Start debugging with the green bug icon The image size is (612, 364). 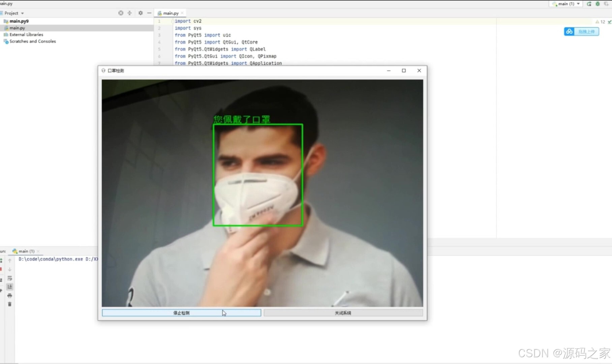[598, 4]
